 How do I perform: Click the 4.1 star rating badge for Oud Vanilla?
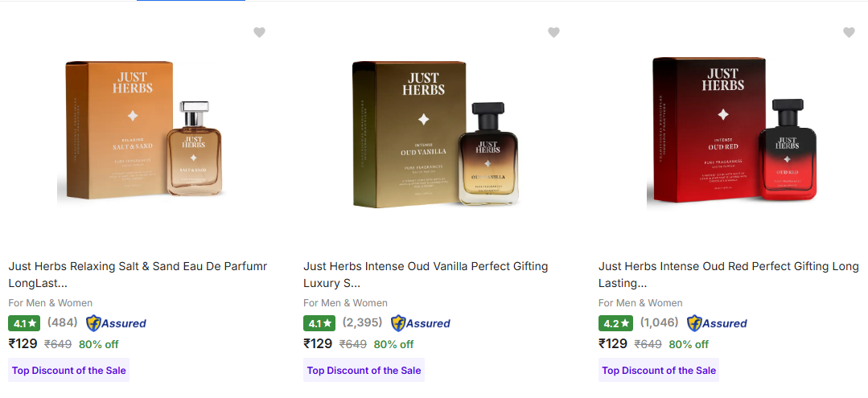click(x=319, y=323)
